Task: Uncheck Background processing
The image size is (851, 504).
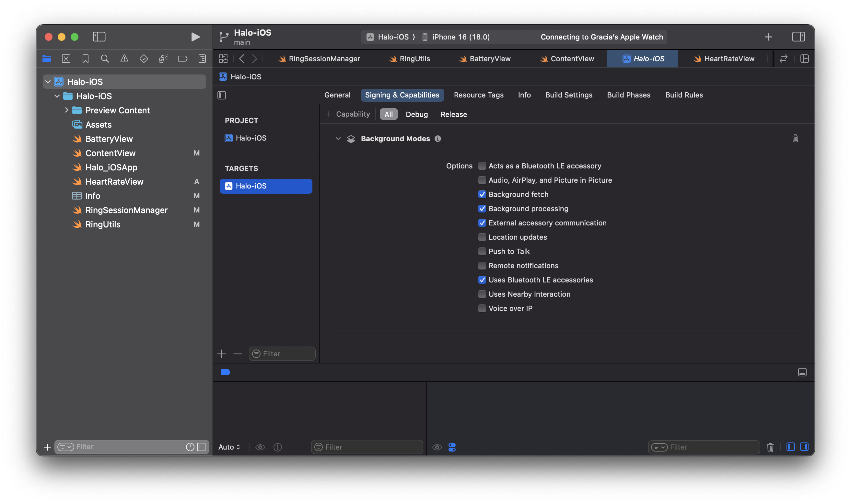Action: [x=482, y=209]
